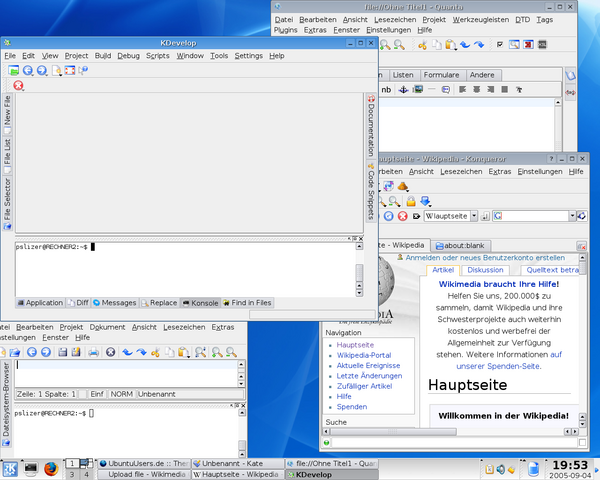
Task: Click the padlock security icon in Konqueror
Action: (411, 201)
